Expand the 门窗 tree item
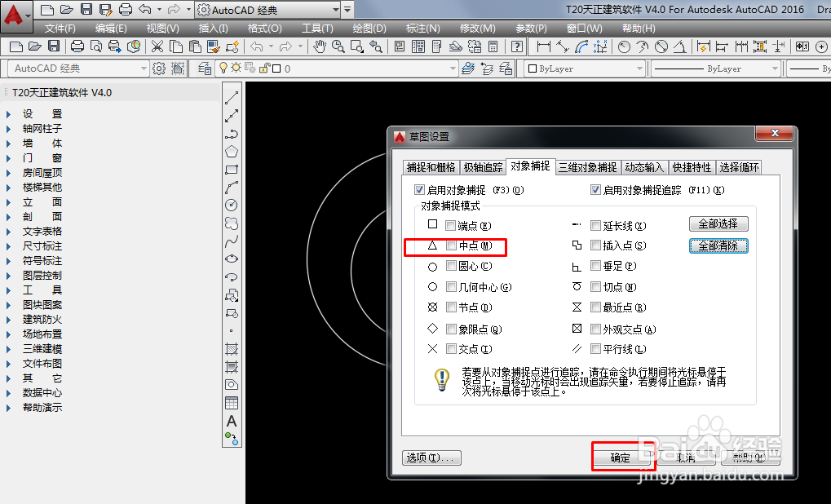Image resolution: width=831 pixels, height=504 pixels. tap(8, 158)
